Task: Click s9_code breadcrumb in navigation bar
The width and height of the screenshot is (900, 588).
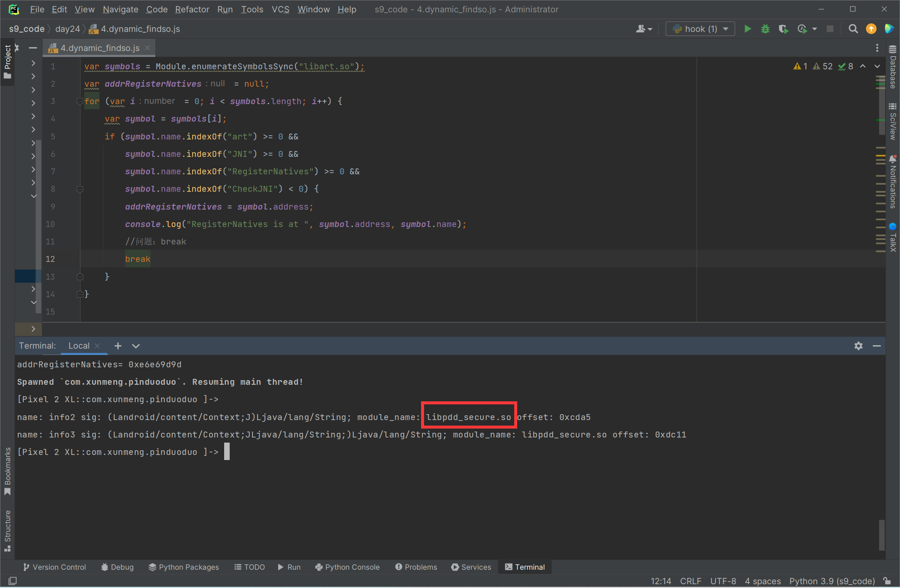Action: (x=27, y=29)
